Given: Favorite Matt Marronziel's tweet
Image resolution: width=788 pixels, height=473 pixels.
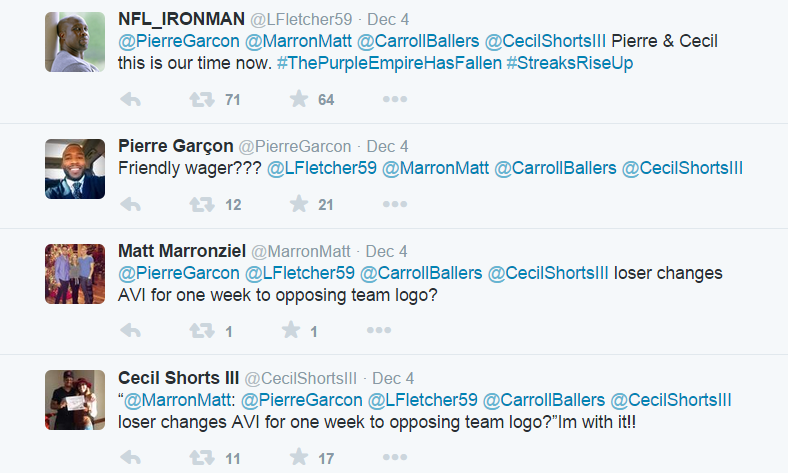Looking at the screenshot, I should click(291, 330).
